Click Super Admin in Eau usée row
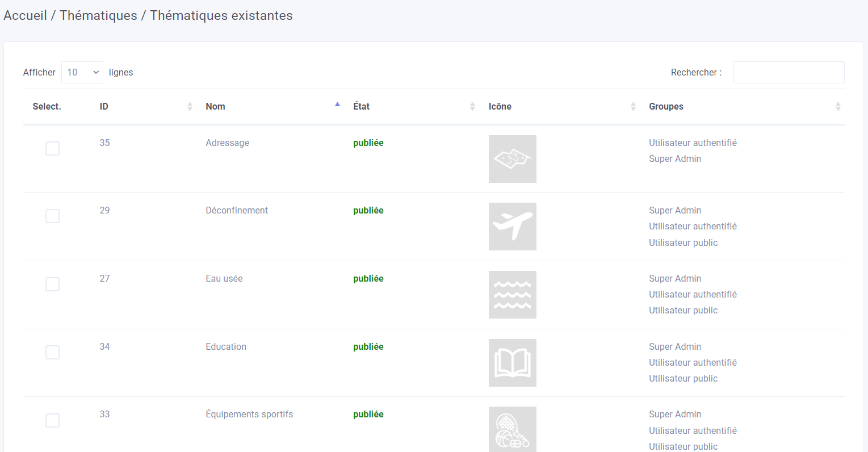The image size is (868, 452). [x=675, y=278]
